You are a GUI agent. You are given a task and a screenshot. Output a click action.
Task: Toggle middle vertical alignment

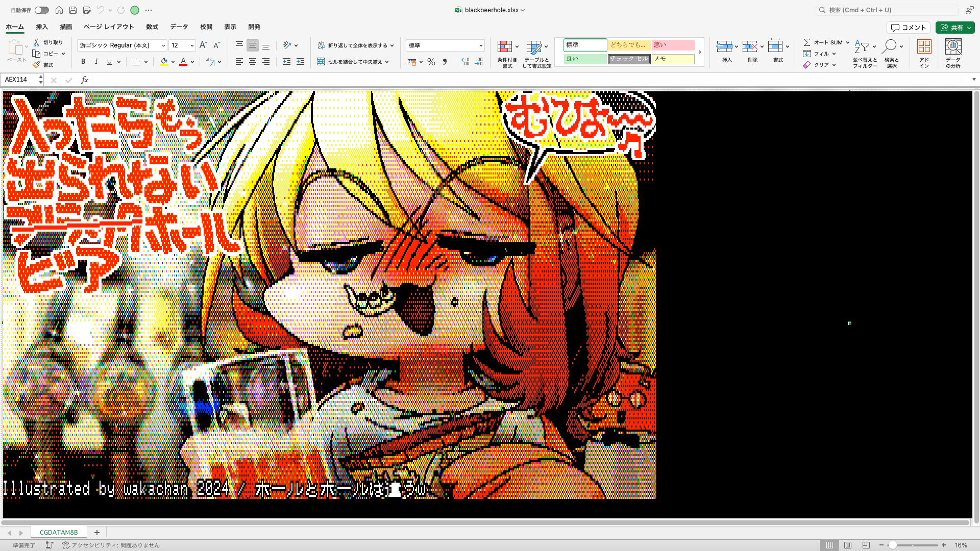(252, 45)
